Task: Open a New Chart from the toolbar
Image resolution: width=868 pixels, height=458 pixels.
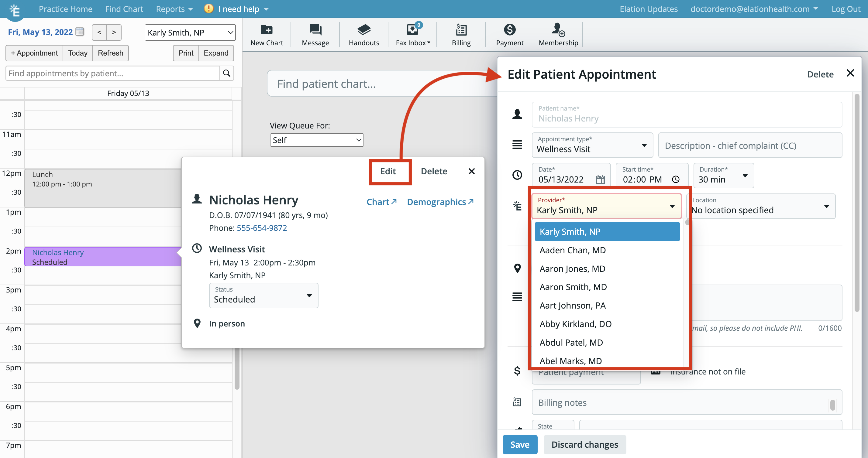Action: 267,34
